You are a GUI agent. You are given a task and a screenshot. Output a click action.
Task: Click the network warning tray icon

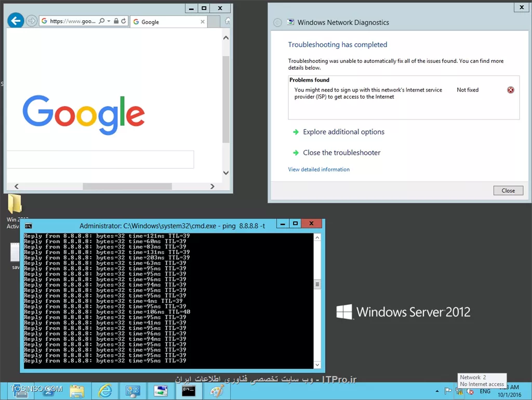click(459, 391)
